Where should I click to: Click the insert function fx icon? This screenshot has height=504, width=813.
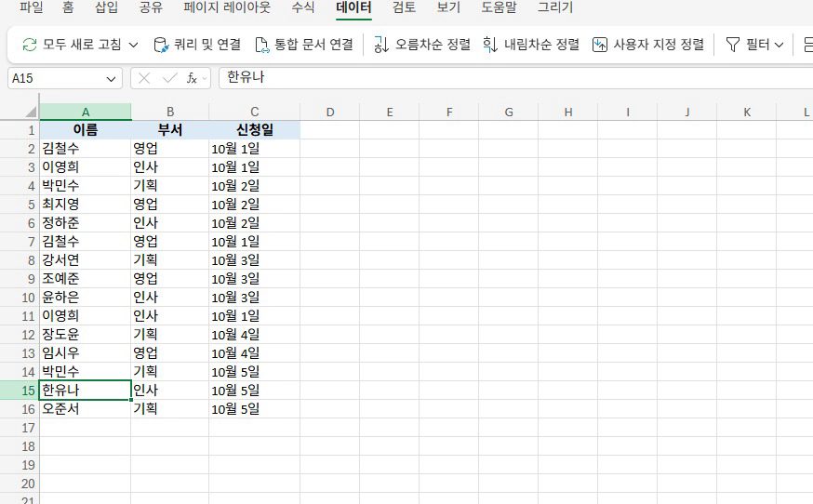click(192, 78)
